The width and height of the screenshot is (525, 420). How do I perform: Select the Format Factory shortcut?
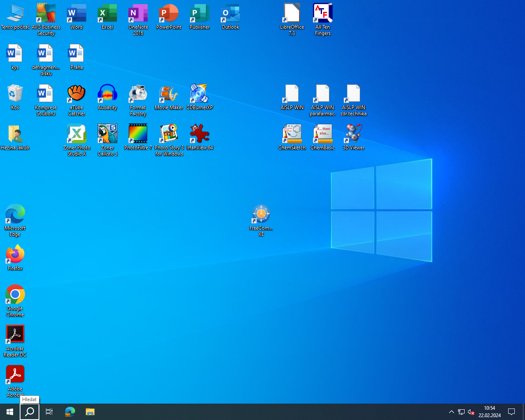click(x=138, y=100)
